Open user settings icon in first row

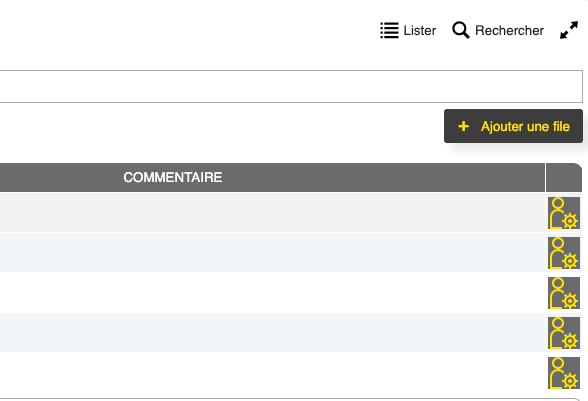[x=564, y=213]
